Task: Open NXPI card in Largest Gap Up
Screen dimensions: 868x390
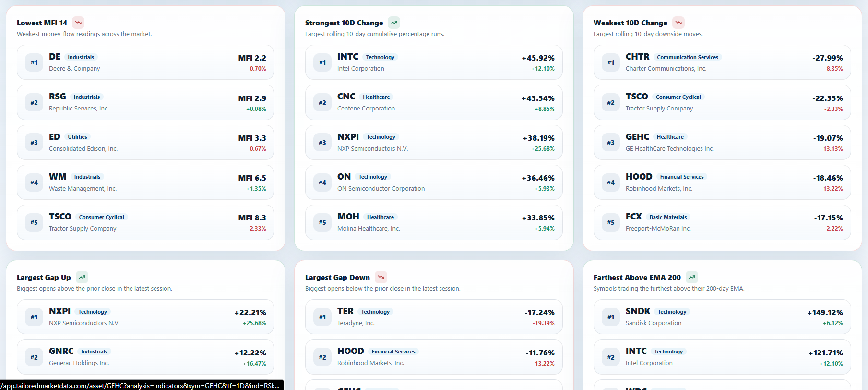Action: coord(145,317)
